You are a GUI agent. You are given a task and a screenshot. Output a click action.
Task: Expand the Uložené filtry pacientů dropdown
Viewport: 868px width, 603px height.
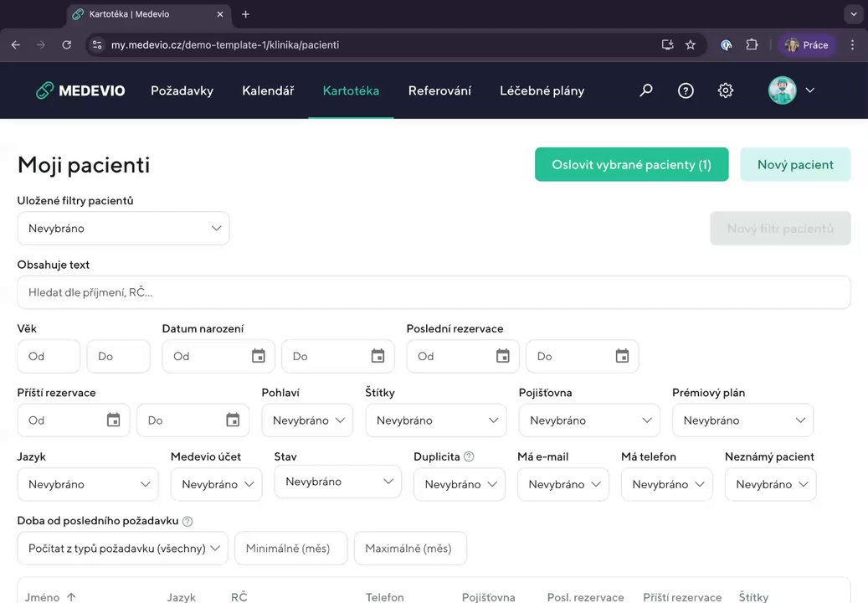coord(123,229)
